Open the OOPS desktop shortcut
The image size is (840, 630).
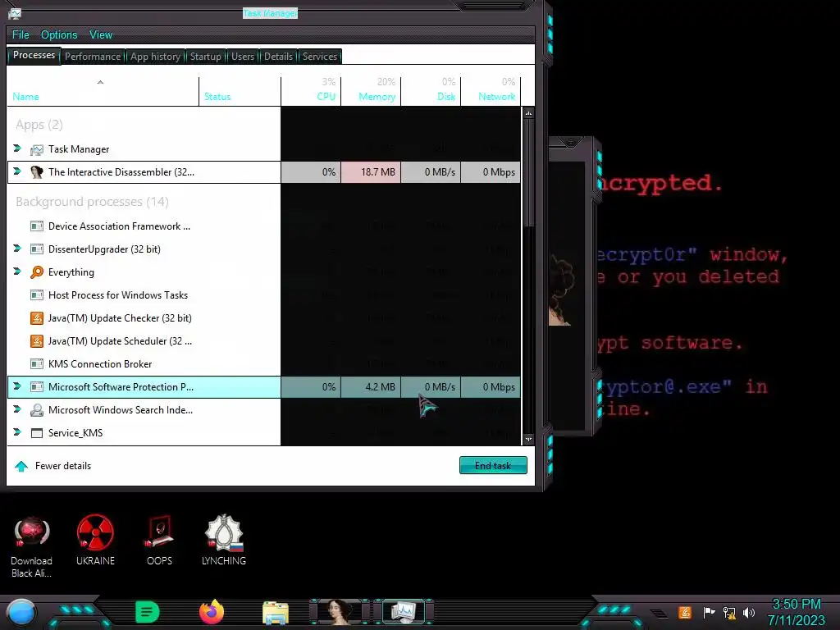(160, 540)
